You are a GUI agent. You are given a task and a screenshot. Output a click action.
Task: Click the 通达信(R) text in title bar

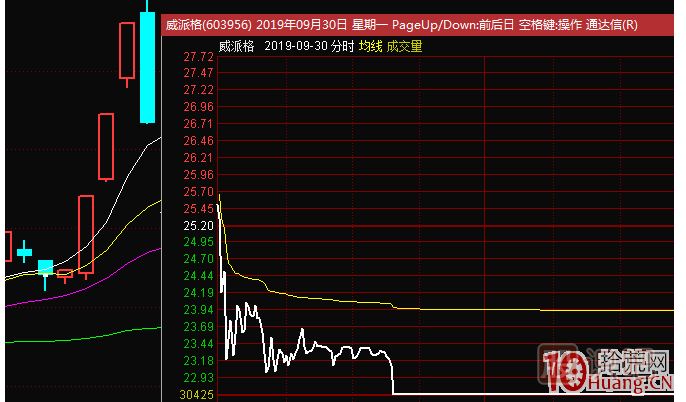(x=613, y=25)
